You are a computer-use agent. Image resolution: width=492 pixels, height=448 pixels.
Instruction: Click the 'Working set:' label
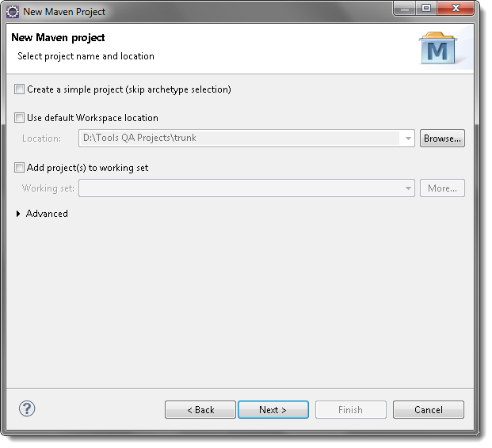[x=48, y=188]
